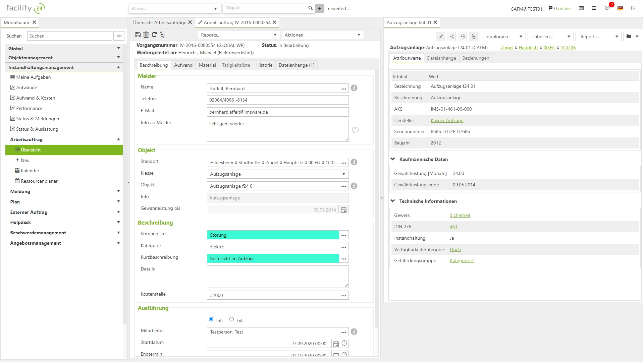This screenshot has height=362, width=644.
Task: Open calendar picker next to Startdatum
Action: pyautogui.click(x=336, y=344)
